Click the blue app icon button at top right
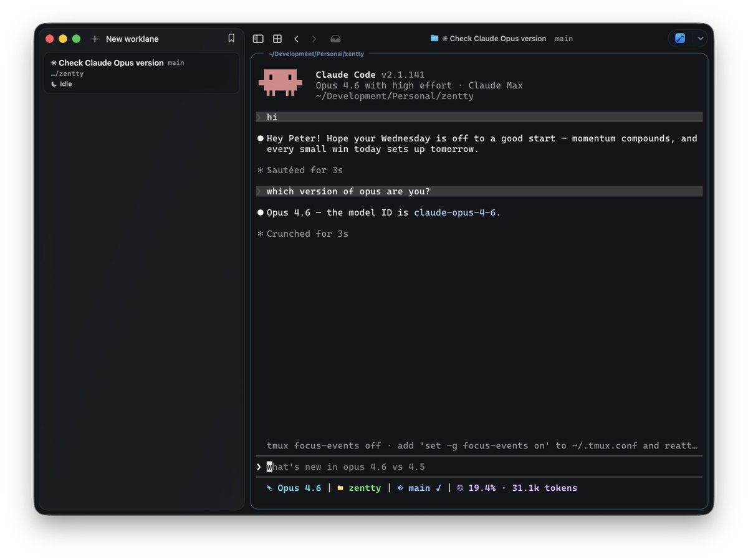 680,39
